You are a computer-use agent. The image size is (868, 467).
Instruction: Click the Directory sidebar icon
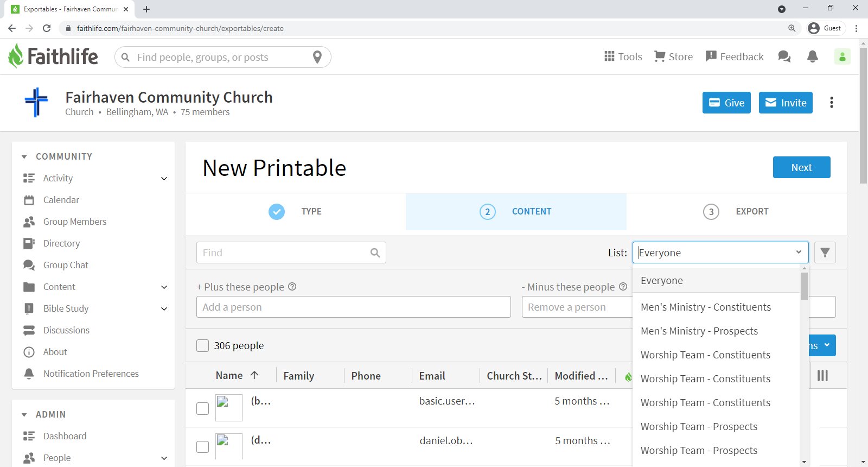pos(29,243)
